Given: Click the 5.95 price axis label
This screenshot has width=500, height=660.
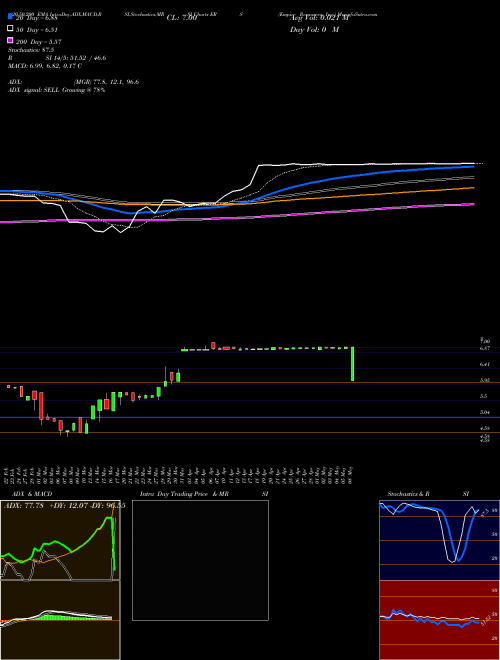Looking at the screenshot, I should coord(484,380).
